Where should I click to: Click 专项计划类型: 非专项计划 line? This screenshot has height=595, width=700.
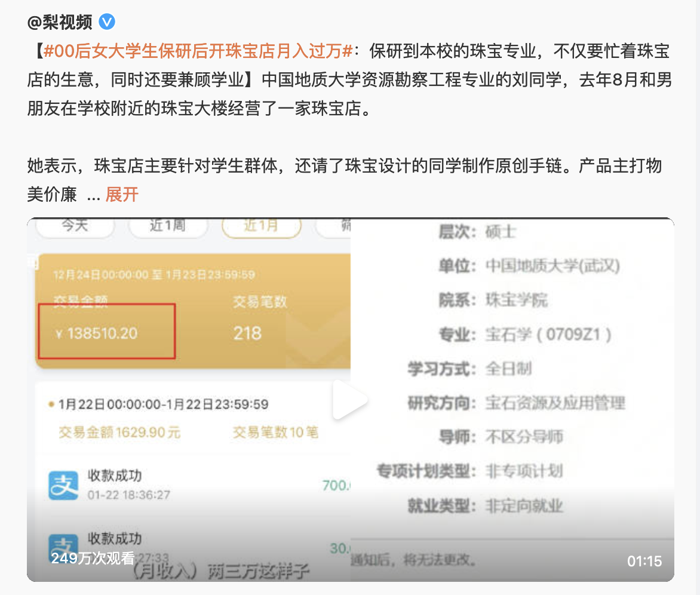(470, 471)
